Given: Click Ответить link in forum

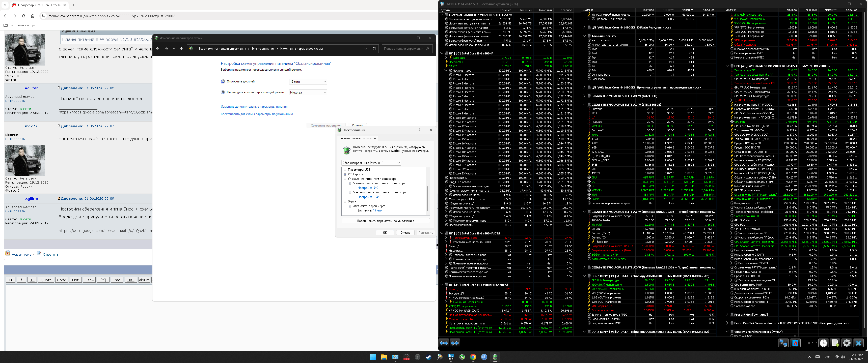Looking at the screenshot, I should [x=50, y=255].
